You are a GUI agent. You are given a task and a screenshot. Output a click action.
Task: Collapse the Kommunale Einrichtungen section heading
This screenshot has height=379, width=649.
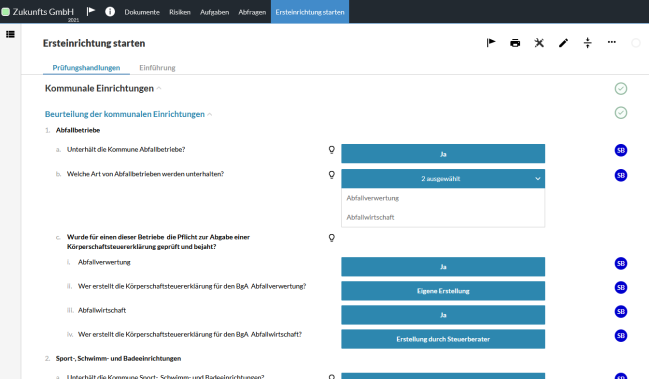159,89
